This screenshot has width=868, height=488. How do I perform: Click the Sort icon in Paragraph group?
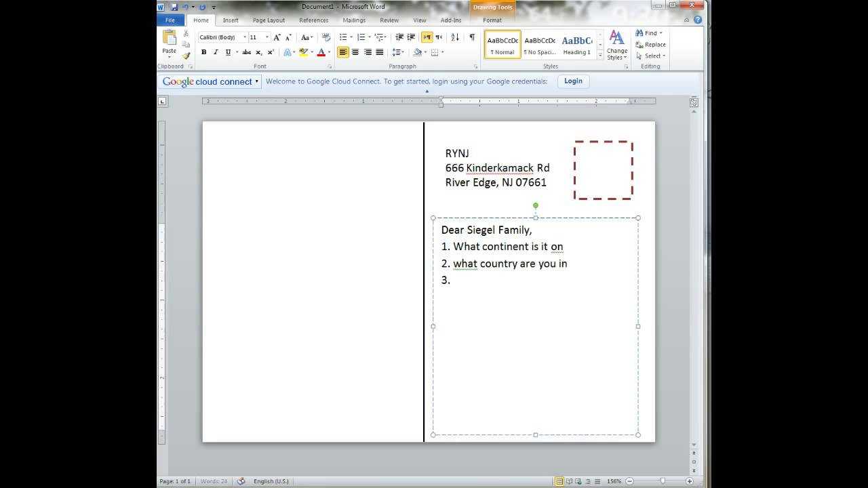tap(455, 37)
